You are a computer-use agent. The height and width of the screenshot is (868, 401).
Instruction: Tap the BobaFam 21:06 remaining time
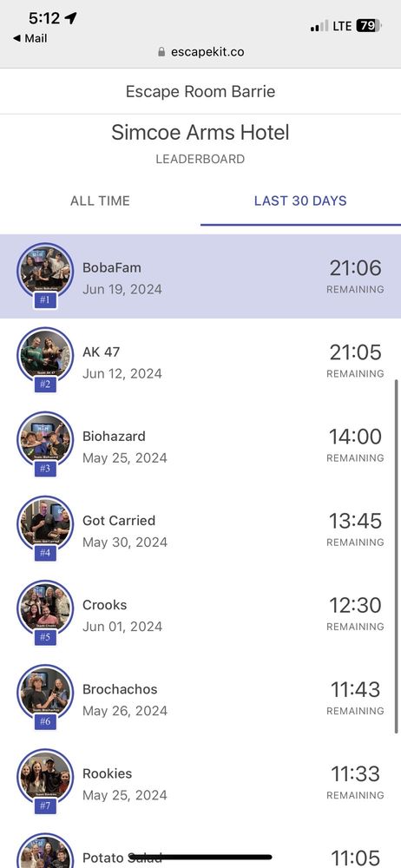[356, 268]
